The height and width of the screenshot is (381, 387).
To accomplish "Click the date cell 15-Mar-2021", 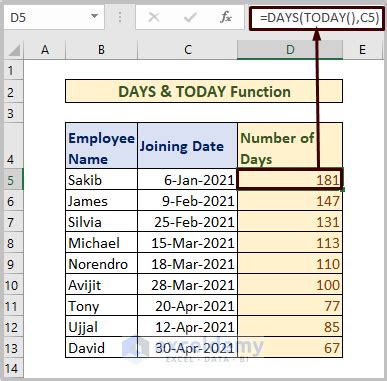I will [x=187, y=242].
